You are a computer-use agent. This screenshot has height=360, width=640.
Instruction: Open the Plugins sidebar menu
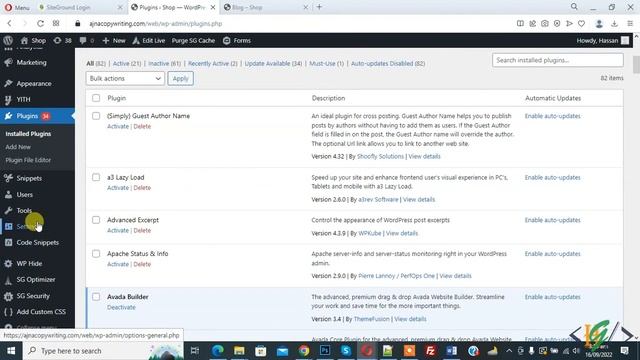click(27, 116)
